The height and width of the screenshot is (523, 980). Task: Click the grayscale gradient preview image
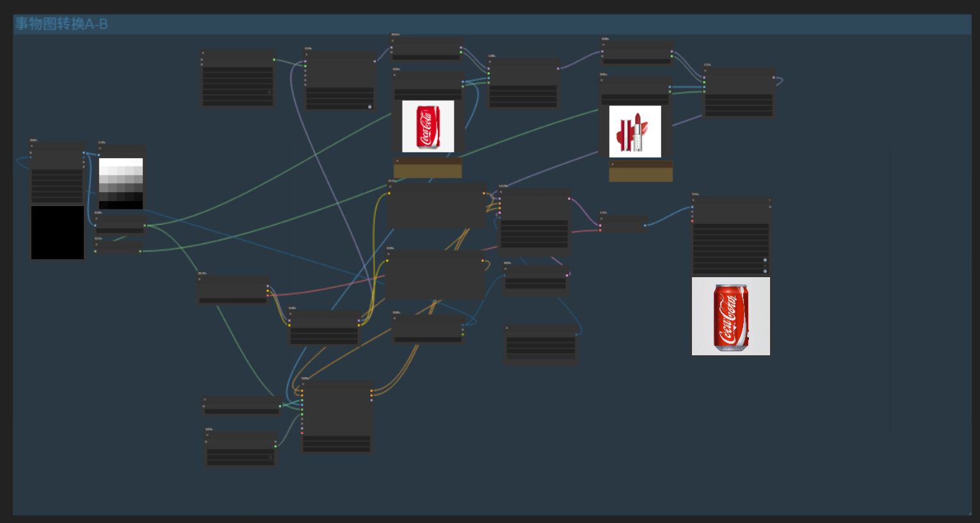[121, 184]
